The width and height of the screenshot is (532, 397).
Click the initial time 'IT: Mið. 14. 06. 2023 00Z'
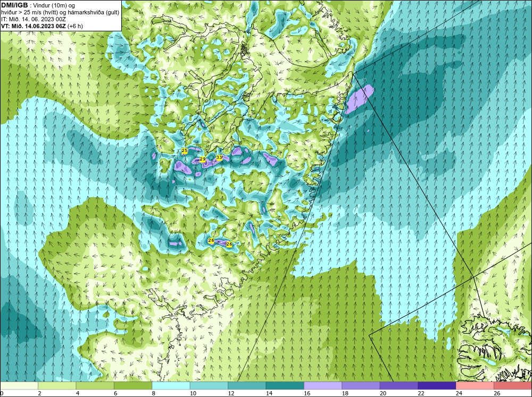click(x=33, y=19)
